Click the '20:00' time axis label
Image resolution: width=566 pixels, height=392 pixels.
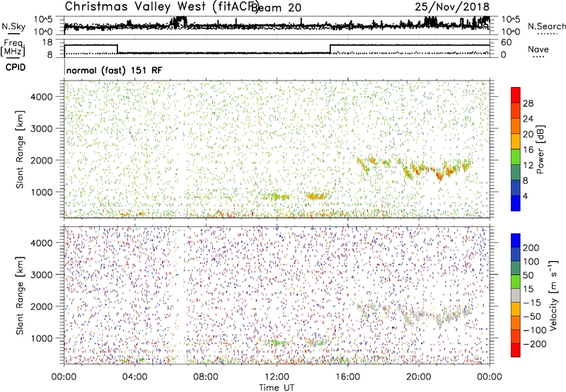418,377
